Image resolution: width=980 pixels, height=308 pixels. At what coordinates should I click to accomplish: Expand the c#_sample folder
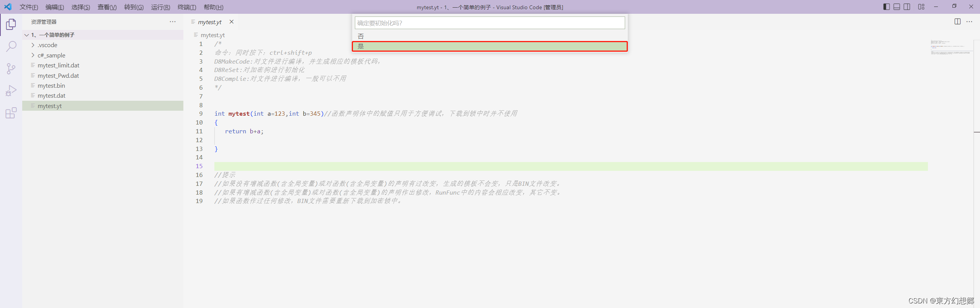(x=33, y=55)
